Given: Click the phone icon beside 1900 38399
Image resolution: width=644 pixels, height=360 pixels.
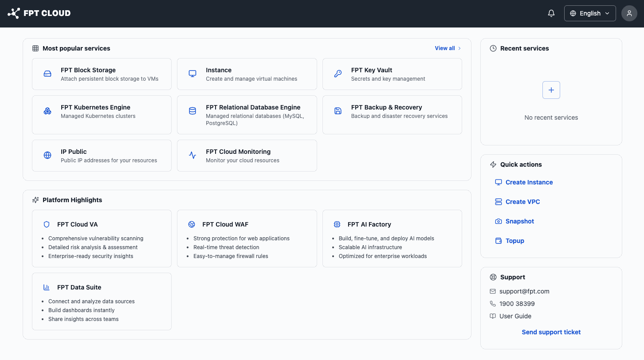Looking at the screenshot, I should (493, 304).
